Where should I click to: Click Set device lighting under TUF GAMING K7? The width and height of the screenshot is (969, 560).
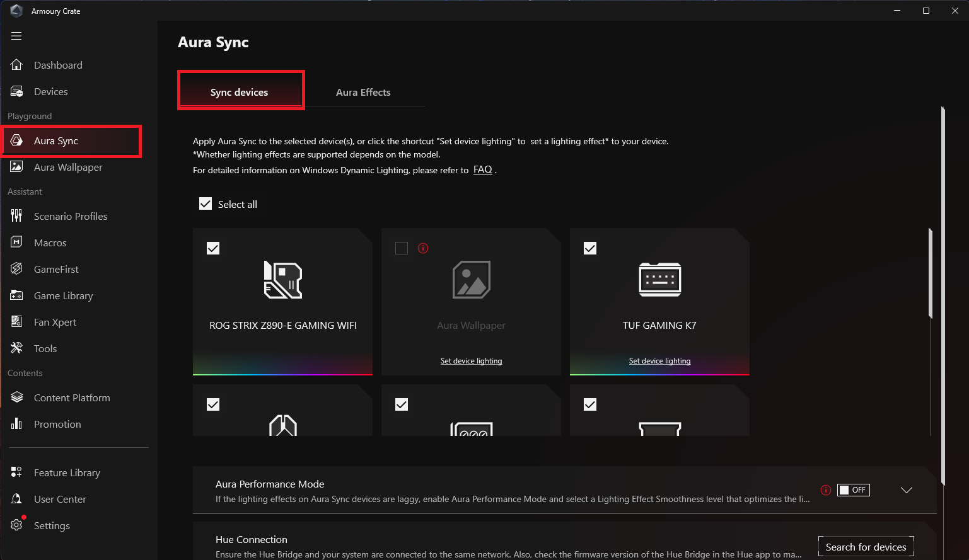click(660, 361)
